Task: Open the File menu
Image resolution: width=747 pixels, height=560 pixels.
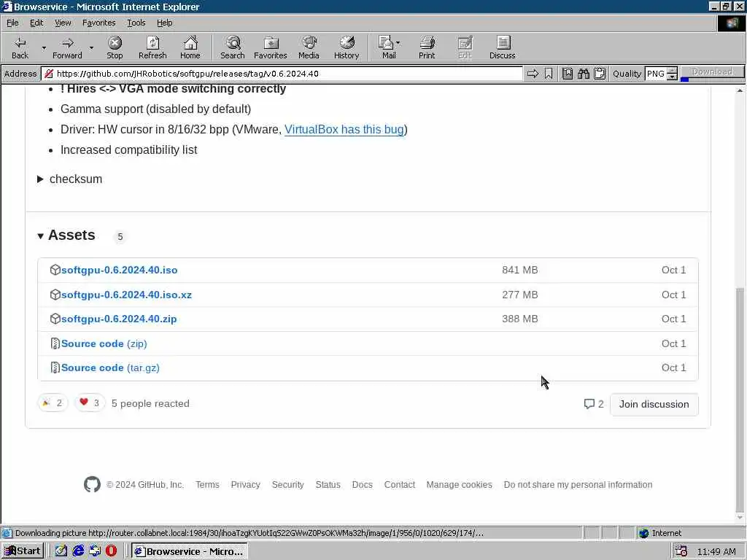Action: 12,23
